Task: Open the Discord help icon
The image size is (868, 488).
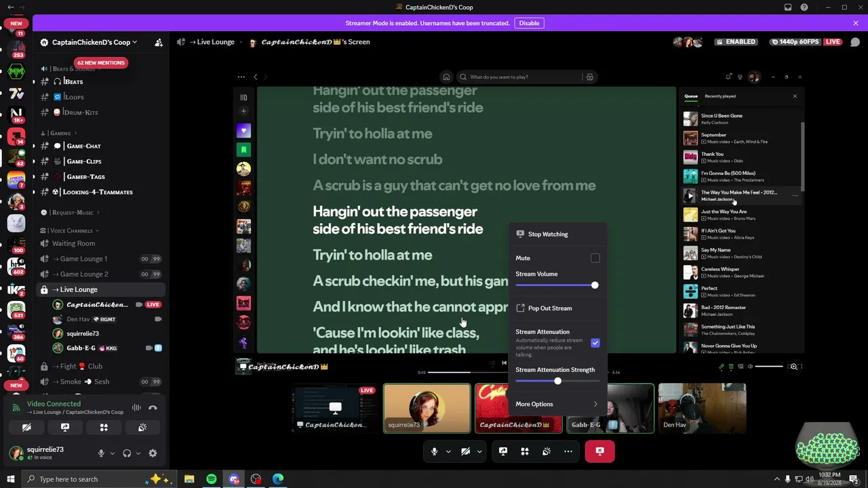Action: click(x=804, y=7)
